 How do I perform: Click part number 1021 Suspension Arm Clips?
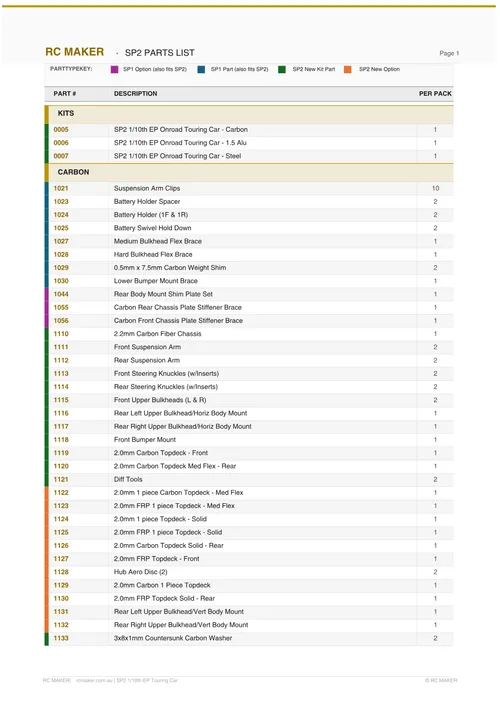point(61,188)
